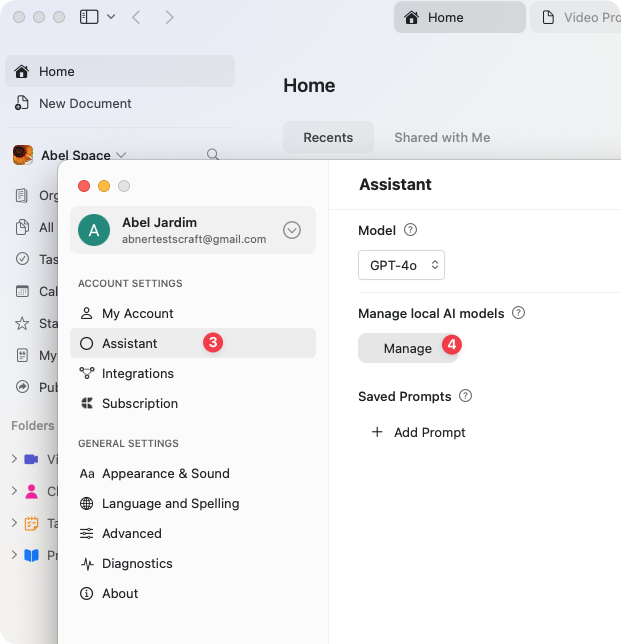Click the New Document icon in the sidebar
This screenshot has width=621, height=644.
click(x=22, y=103)
